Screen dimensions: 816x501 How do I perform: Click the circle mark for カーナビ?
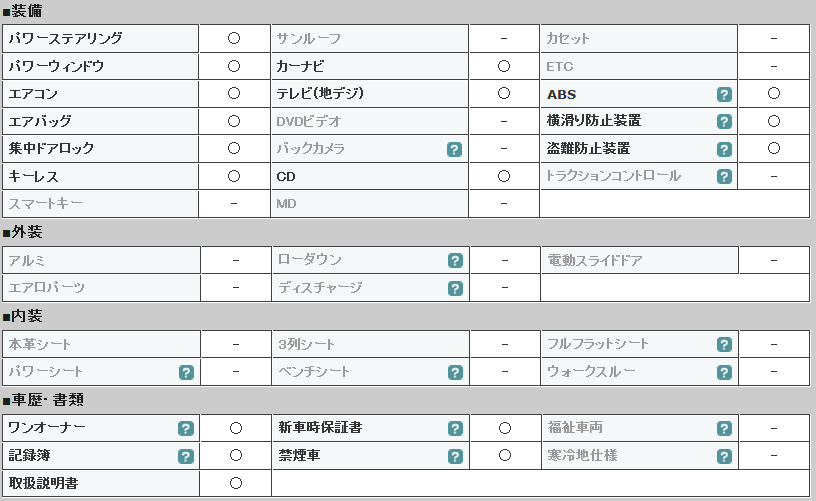[x=504, y=66]
